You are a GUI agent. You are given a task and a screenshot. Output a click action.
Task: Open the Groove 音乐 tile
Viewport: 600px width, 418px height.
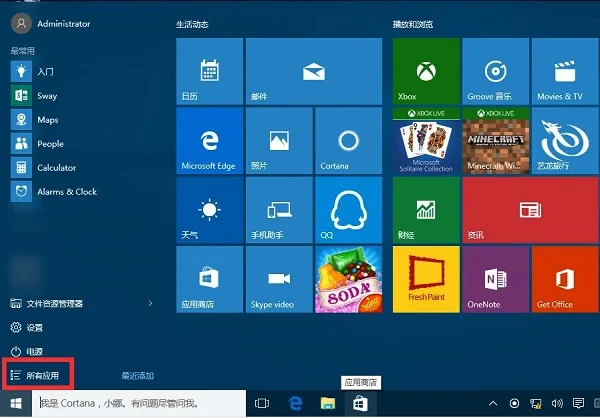click(x=496, y=71)
